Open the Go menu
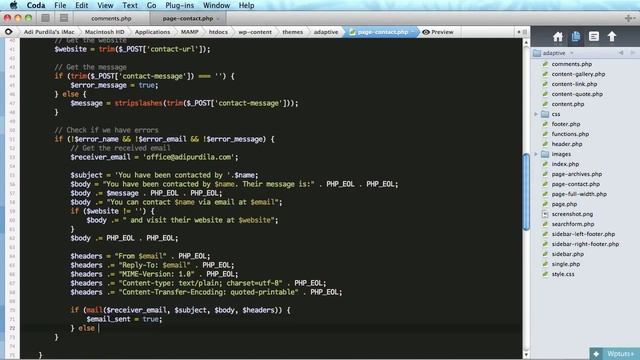Image resolution: width=640 pixels, height=360 pixels. pyautogui.click(x=151, y=5)
